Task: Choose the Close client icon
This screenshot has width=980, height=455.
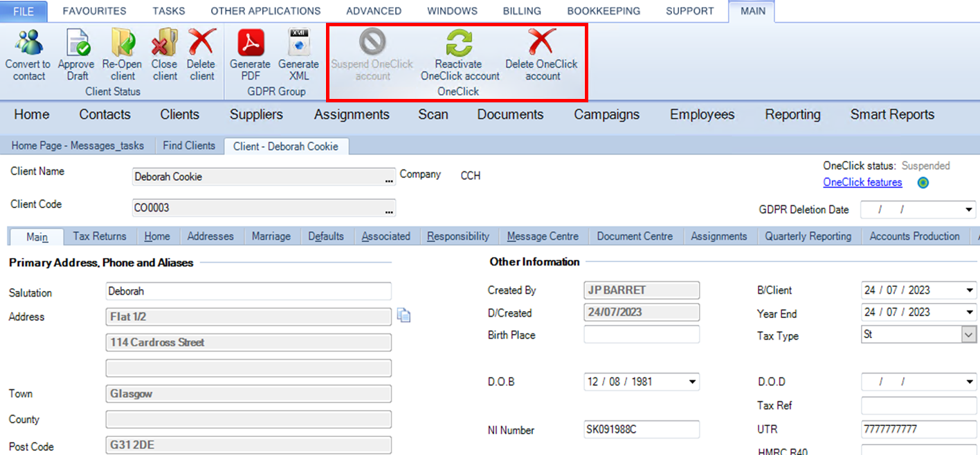Action: [x=165, y=43]
